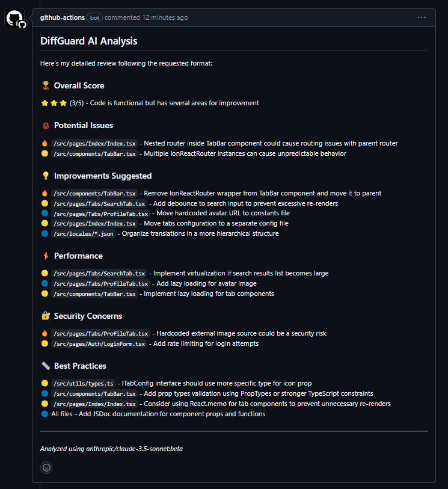The height and width of the screenshot is (489, 448).
Task: Click the lightning icon beside Performance
Action: 45,256
